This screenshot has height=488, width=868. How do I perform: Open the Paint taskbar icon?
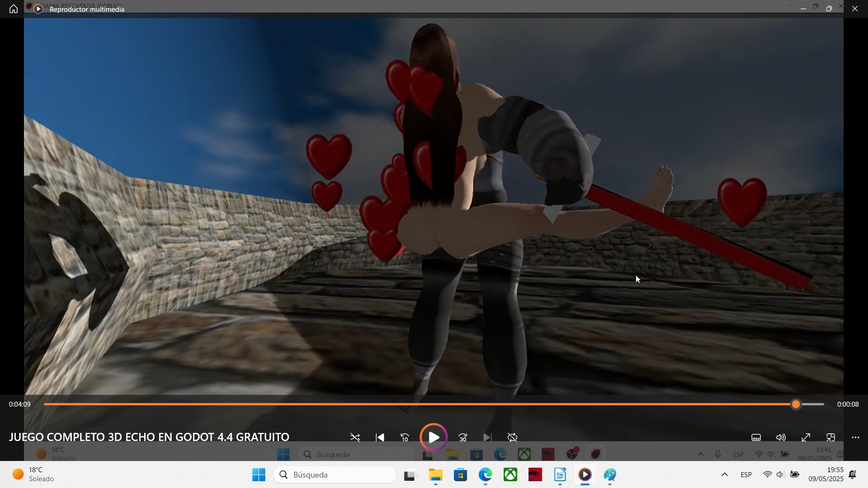pos(610,475)
